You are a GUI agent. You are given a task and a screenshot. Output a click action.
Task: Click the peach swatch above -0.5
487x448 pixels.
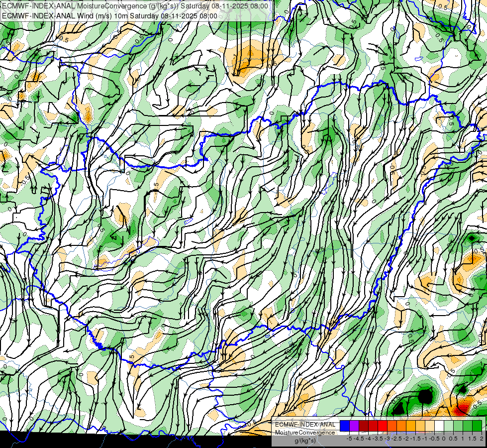click(429, 426)
